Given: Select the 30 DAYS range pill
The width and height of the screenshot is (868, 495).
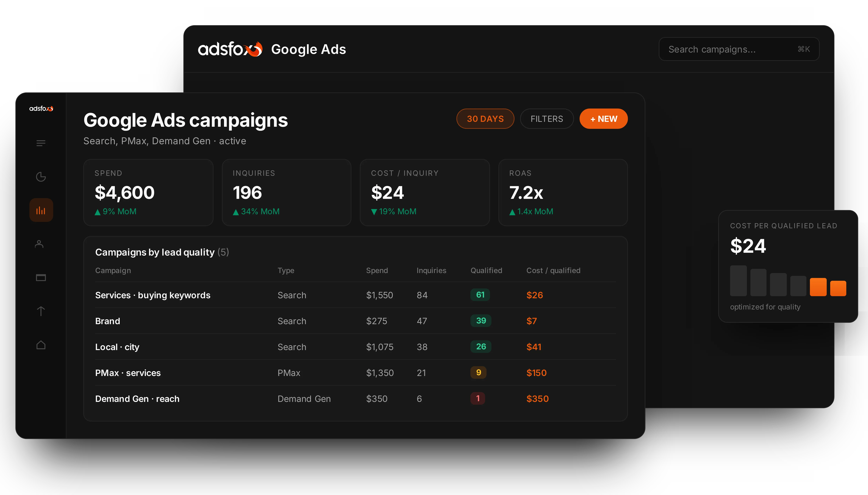Looking at the screenshot, I should coord(485,119).
